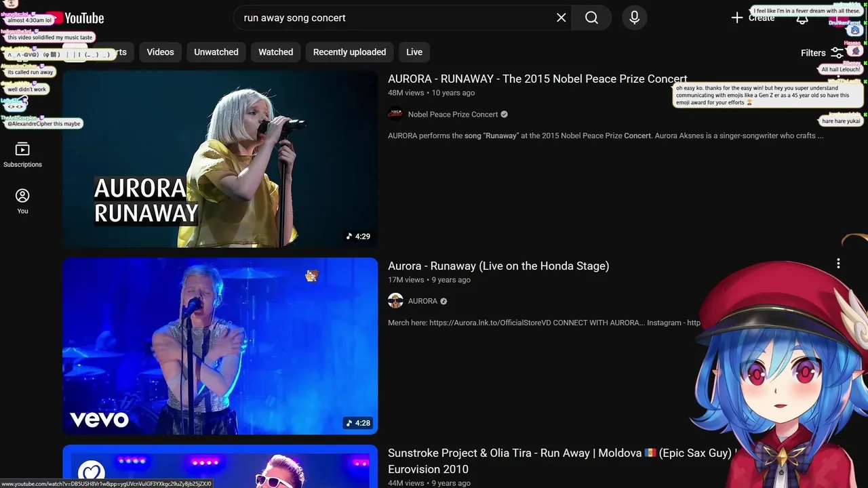Screen dimensions: 868x488
Task: Click the 4:28 duration badge
Action: coord(358,423)
